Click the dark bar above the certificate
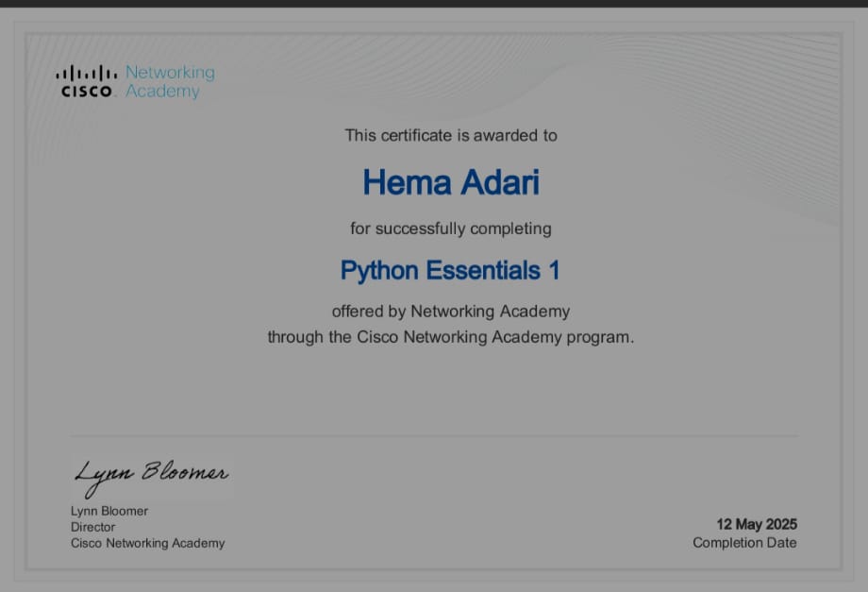Screen dimensions: 868x592 434,3
